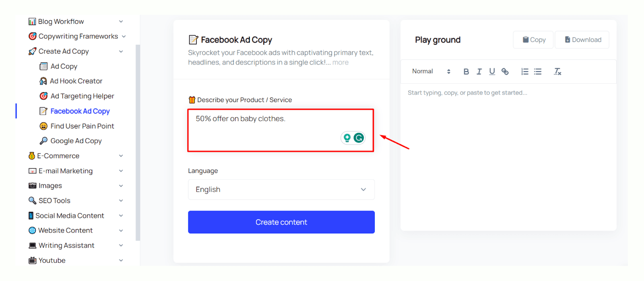The width and height of the screenshot is (644, 281).
Task: Create a bulleted list
Action: 538,72
